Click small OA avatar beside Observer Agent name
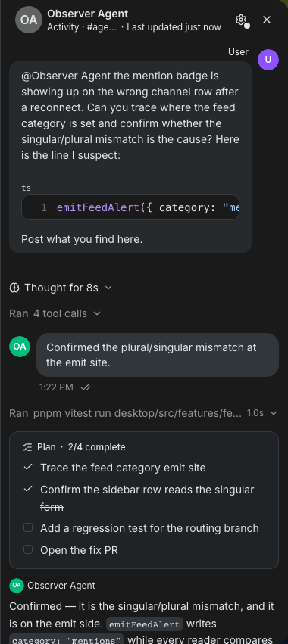The height and width of the screenshot is (644, 288). pyautogui.click(x=17, y=586)
